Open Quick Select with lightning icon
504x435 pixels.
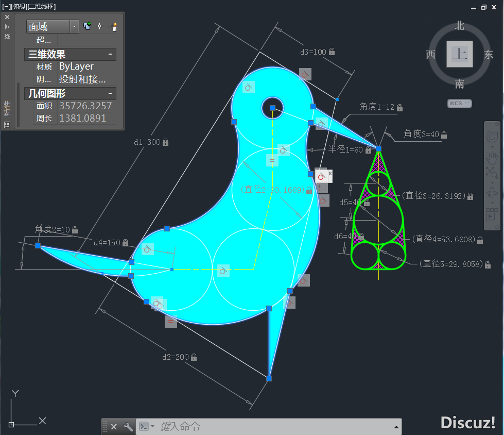[x=113, y=26]
